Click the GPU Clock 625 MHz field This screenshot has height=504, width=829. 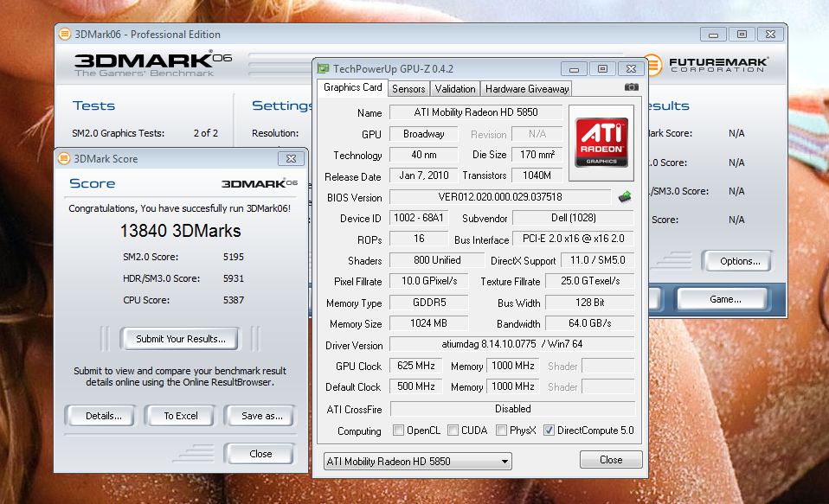(x=416, y=366)
